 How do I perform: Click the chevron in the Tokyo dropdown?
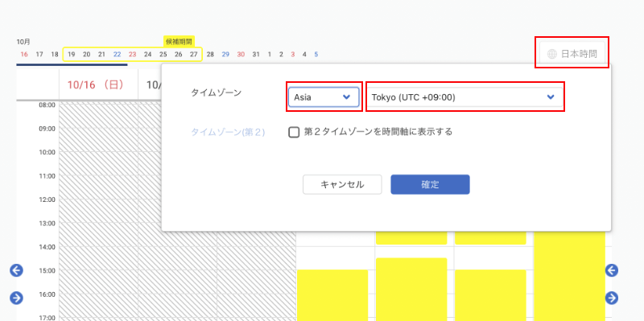(551, 97)
